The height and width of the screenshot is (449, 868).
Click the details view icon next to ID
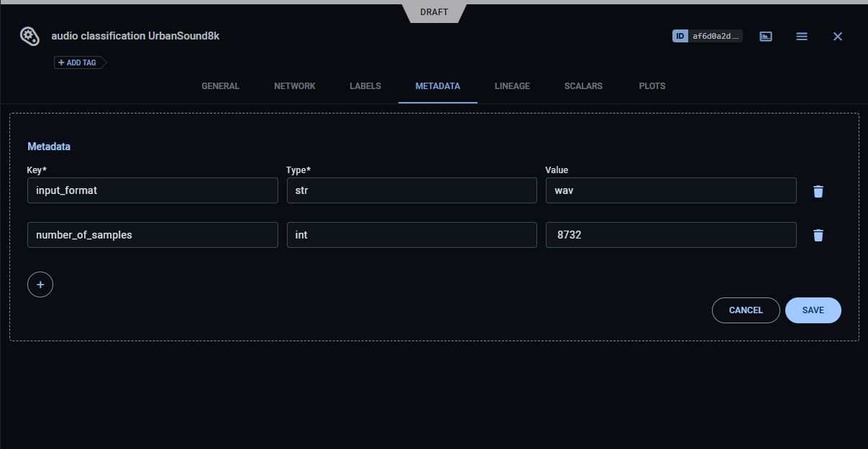[766, 36]
